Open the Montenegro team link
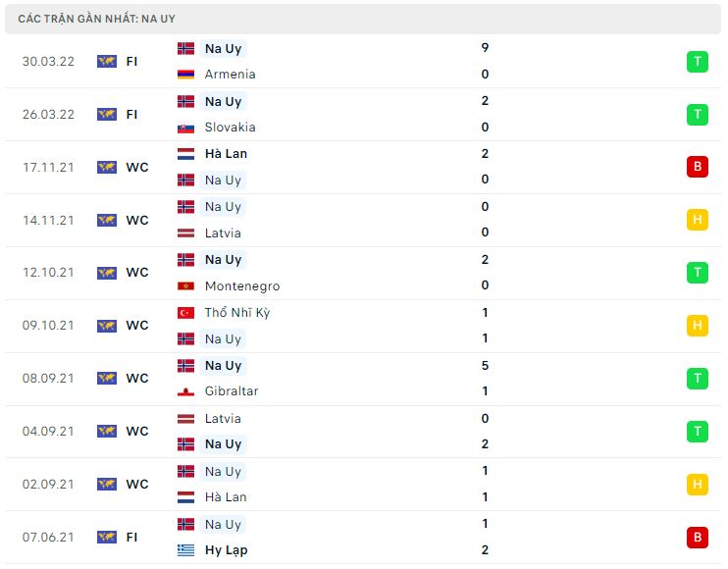 [x=242, y=286]
